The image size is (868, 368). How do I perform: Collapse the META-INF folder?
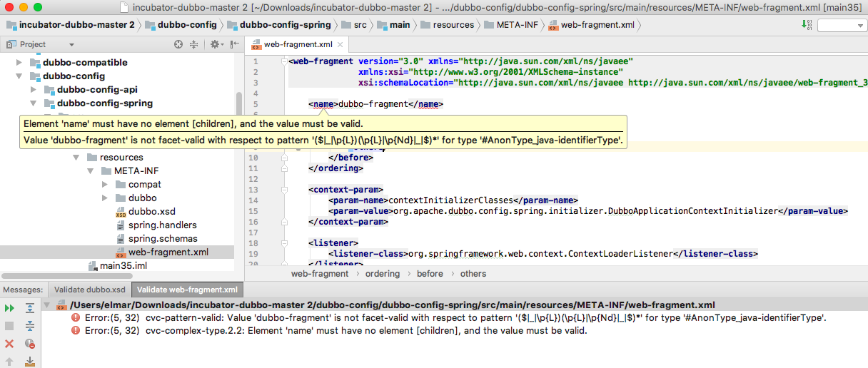[91, 170]
